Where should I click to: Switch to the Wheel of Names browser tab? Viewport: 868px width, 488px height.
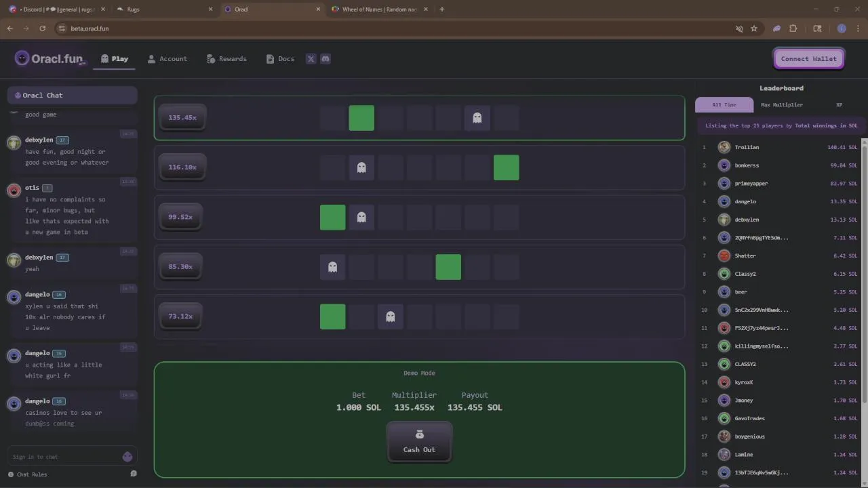[380, 9]
